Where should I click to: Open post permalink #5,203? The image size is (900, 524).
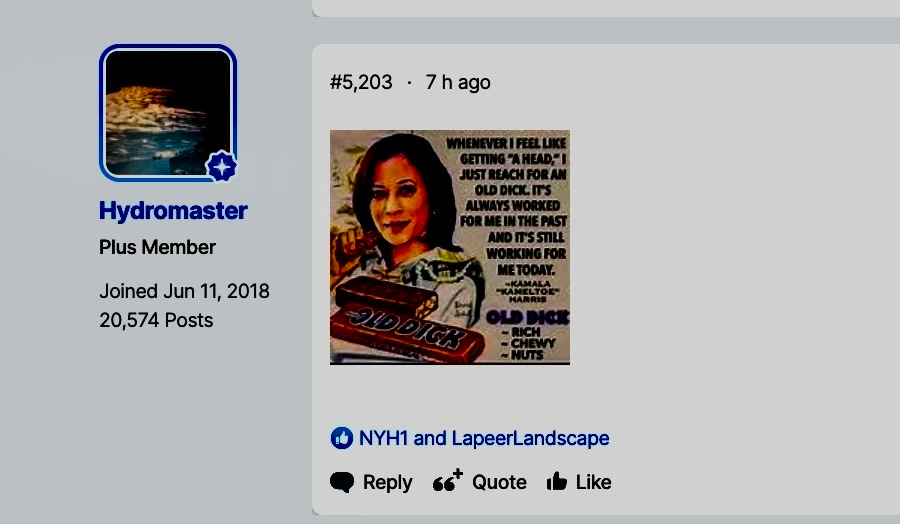click(361, 82)
